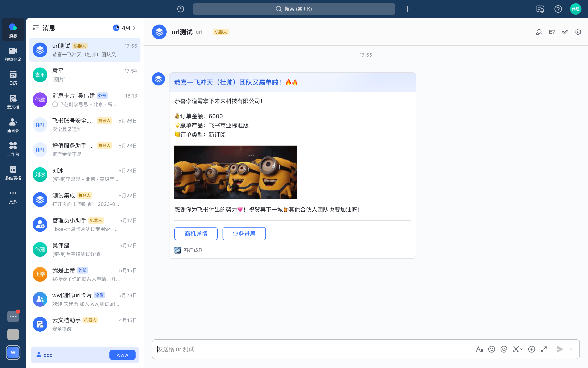Image resolution: width=588 pixels, height=368 pixels.
Task: Click the card title 恭喜一飞冲天（杜帅）团队又赢单啦
Action: 236,83
